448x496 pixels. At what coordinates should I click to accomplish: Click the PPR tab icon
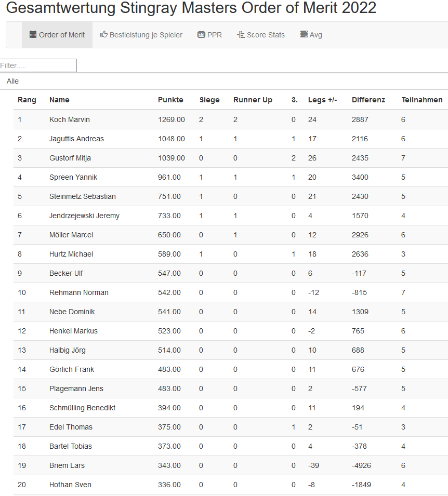coord(201,35)
